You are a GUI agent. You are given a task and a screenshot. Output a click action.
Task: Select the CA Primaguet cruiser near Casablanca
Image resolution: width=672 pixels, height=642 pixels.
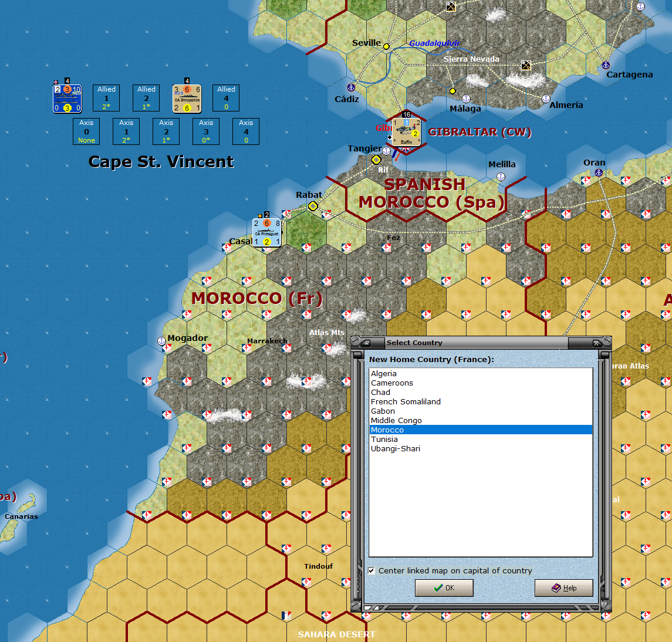pos(266,232)
